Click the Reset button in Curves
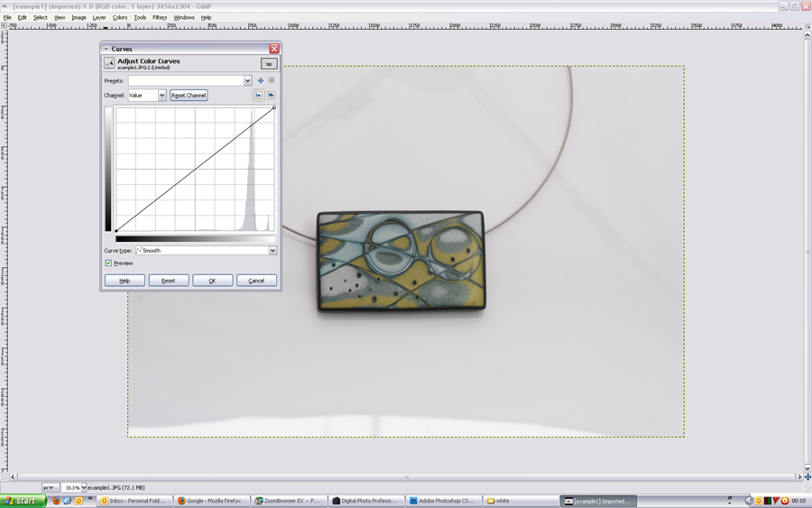 point(169,281)
